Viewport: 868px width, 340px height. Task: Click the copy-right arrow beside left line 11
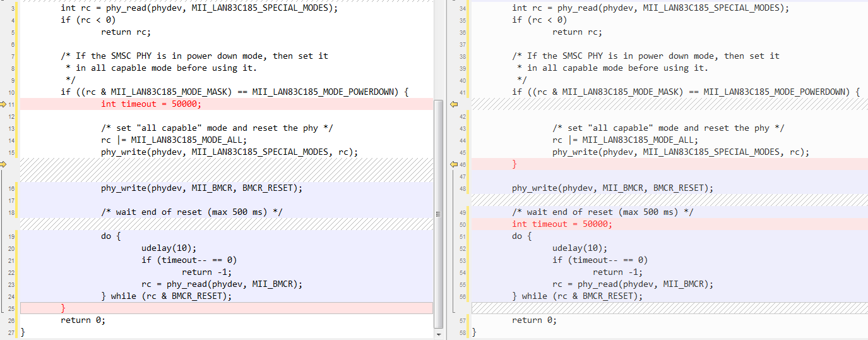[x=4, y=104]
